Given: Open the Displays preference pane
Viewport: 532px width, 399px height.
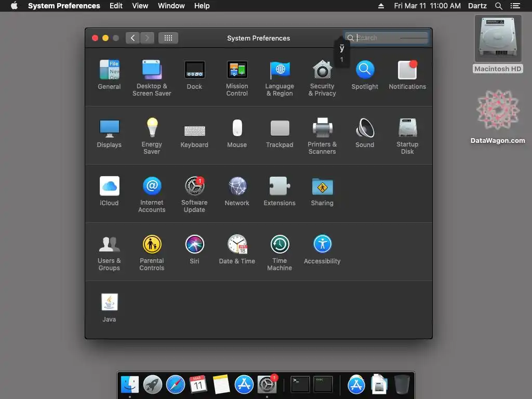Looking at the screenshot, I should click(109, 133).
